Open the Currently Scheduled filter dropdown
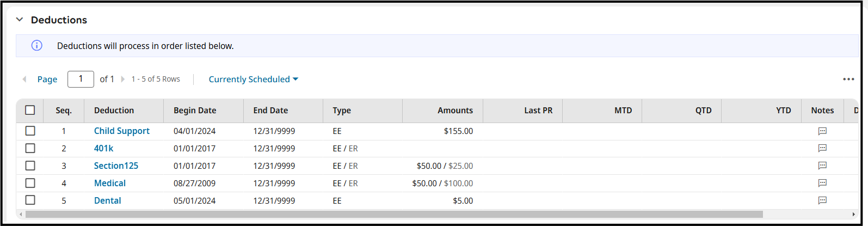The height and width of the screenshot is (226, 868). pos(253,80)
